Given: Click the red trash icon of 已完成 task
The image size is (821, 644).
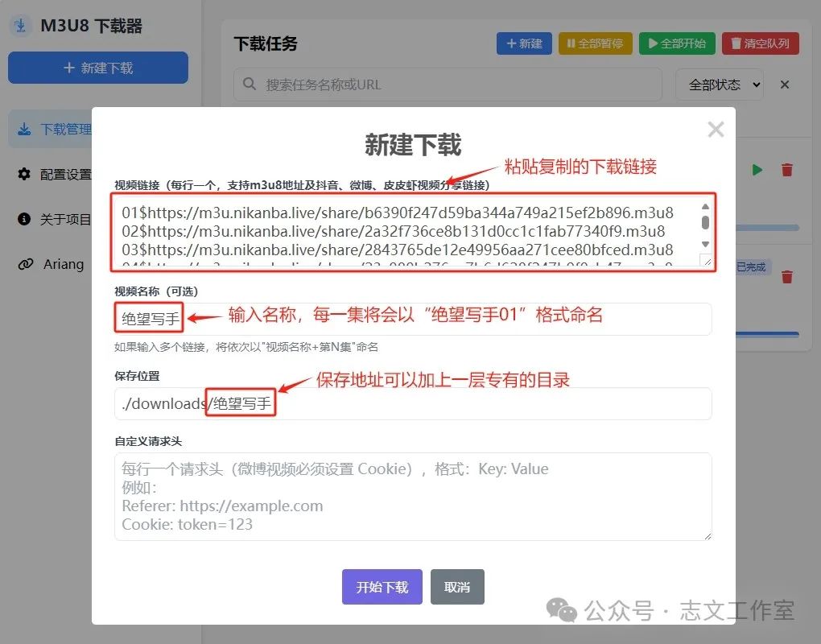Looking at the screenshot, I should pos(787,276).
